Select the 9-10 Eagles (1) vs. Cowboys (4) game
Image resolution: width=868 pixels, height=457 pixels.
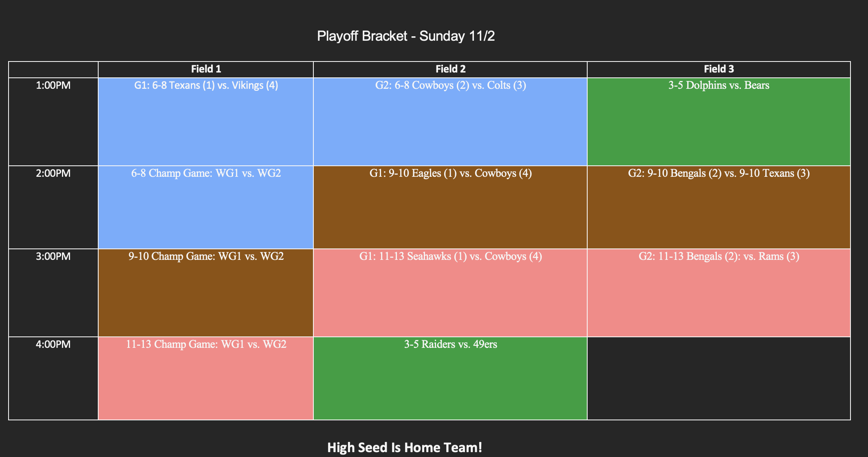click(x=450, y=174)
